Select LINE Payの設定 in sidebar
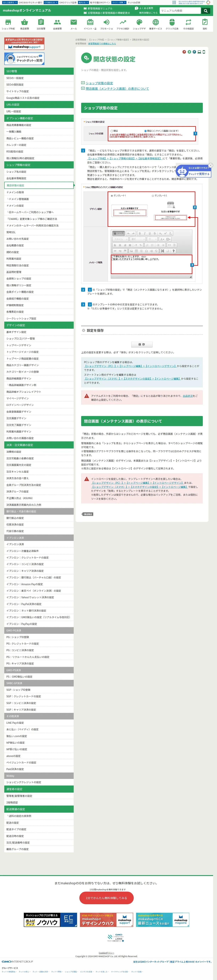 pos(39,723)
